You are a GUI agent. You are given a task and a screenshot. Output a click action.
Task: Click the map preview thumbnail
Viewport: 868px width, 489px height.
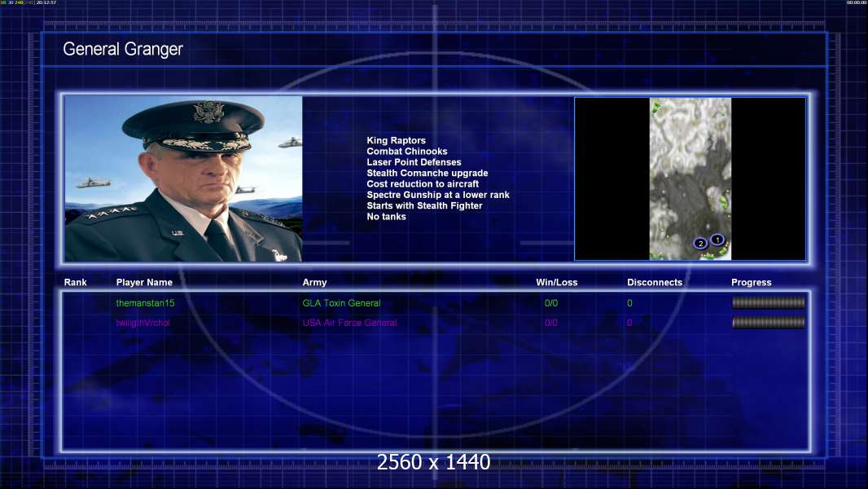[x=690, y=178]
